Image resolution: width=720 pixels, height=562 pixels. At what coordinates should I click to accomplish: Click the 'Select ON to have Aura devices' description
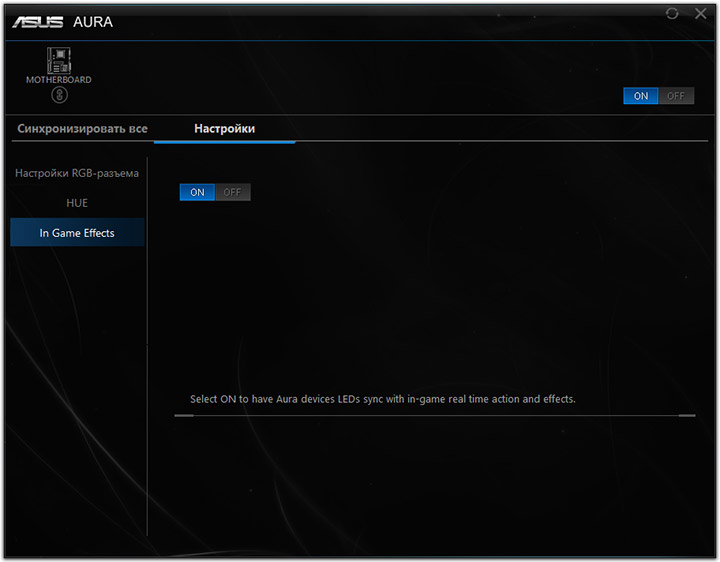(382, 399)
